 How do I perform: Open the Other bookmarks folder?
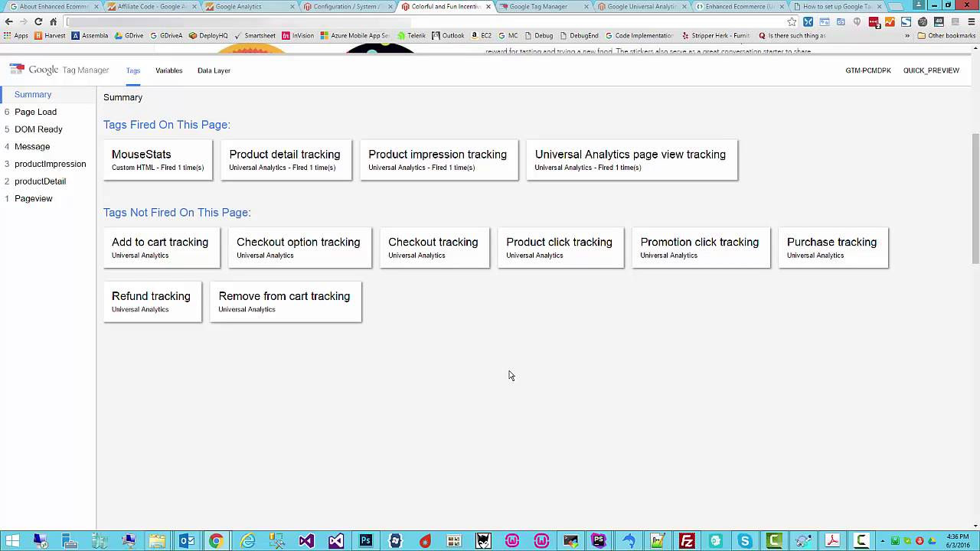946,35
